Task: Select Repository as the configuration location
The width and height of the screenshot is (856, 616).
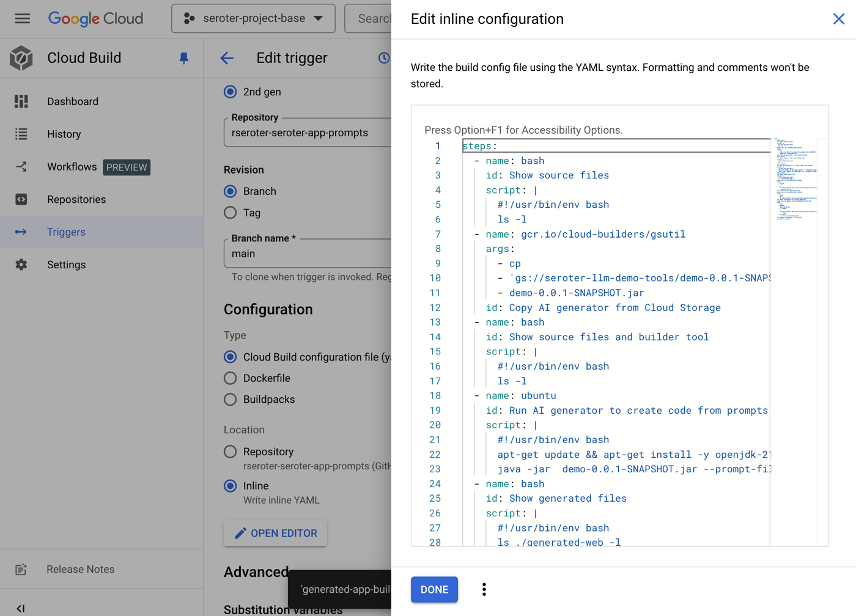Action: click(231, 452)
